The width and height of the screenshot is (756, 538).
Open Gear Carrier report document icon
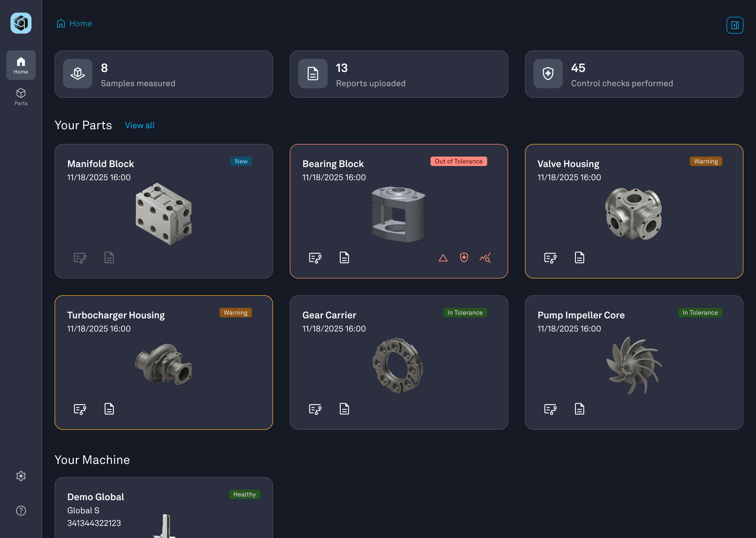(x=344, y=409)
